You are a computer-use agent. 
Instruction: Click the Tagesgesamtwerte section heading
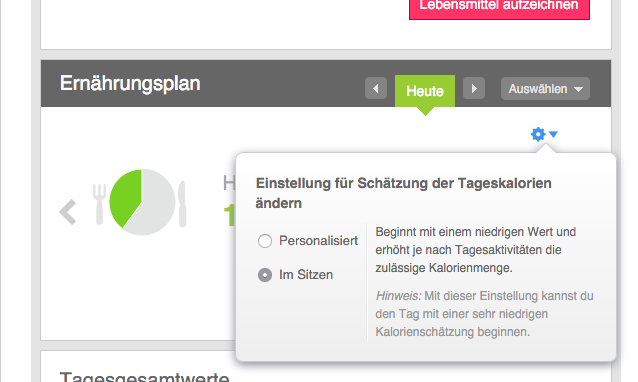coord(144,376)
